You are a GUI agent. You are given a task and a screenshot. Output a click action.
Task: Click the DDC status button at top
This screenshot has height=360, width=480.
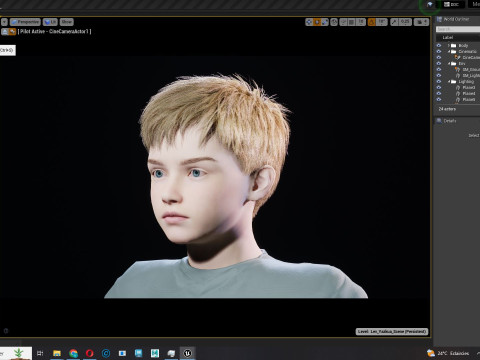tap(452, 4)
